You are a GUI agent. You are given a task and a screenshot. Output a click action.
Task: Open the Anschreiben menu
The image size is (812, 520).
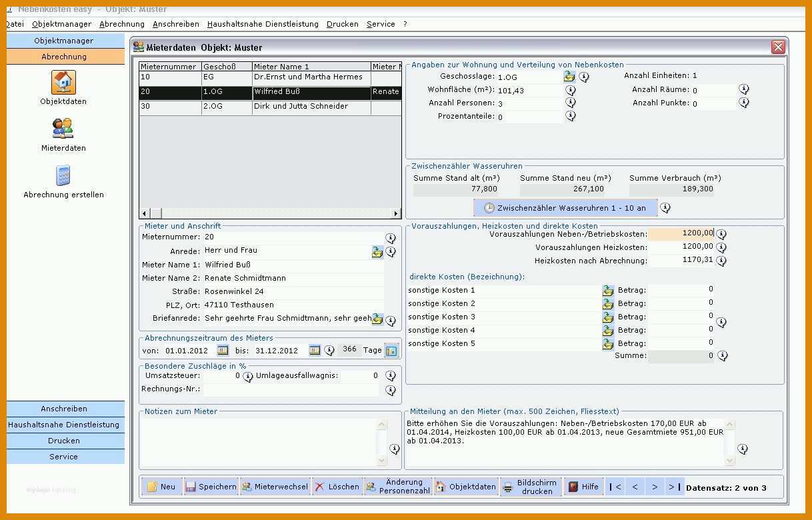pos(176,24)
